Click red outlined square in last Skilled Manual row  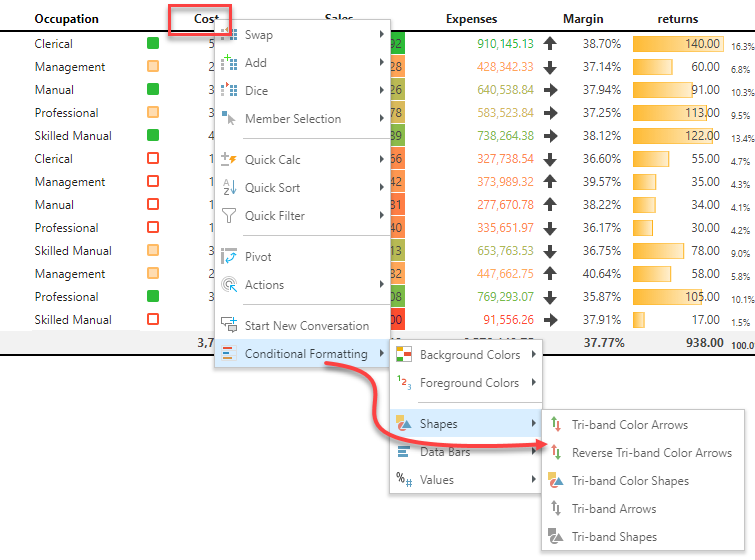(153, 319)
